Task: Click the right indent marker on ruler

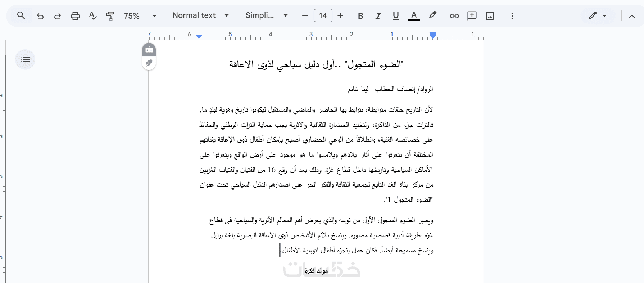Action: click(x=433, y=35)
